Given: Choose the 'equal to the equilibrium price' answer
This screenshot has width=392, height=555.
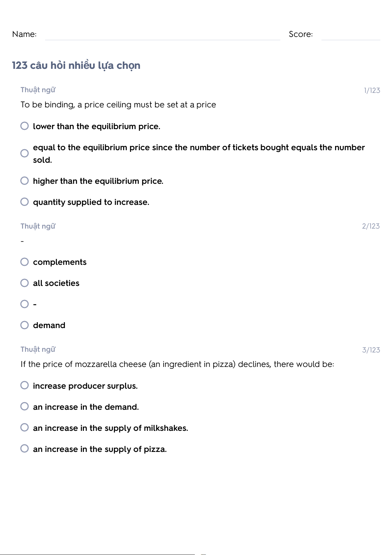Looking at the screenshot, I should coord(25,153).
